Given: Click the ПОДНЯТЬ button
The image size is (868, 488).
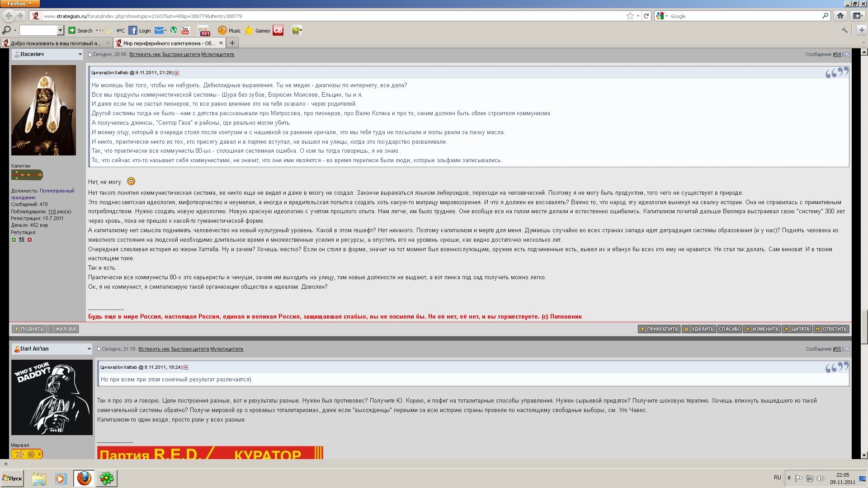Looking at the screenshot, I should point(28,329).
